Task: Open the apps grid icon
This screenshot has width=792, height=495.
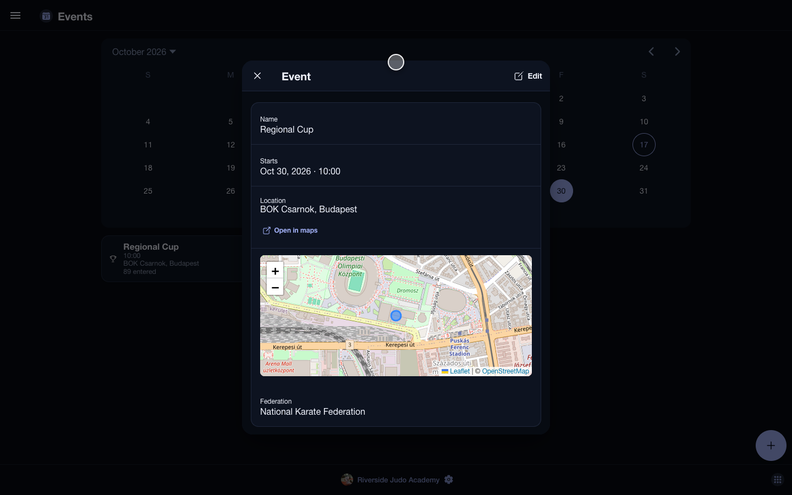Action: pos(777,479)
